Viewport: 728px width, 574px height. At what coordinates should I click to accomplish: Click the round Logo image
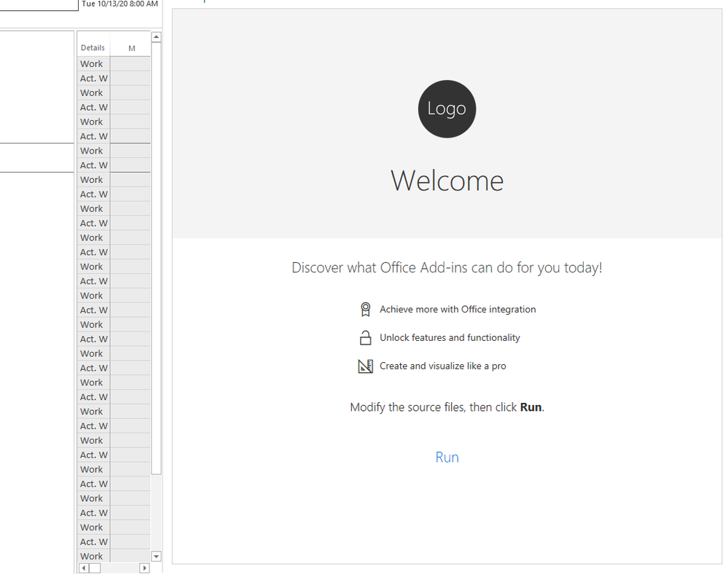tap(447, 109)
